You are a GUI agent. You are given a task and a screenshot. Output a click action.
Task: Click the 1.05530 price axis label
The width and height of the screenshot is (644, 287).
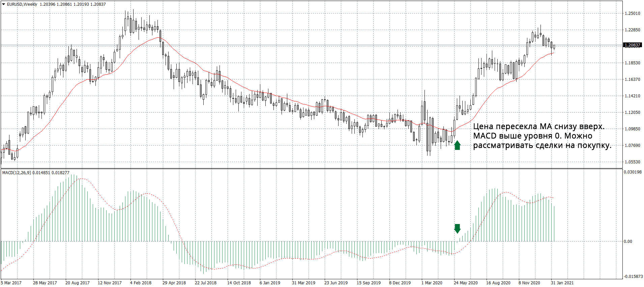tap(632, 162)
